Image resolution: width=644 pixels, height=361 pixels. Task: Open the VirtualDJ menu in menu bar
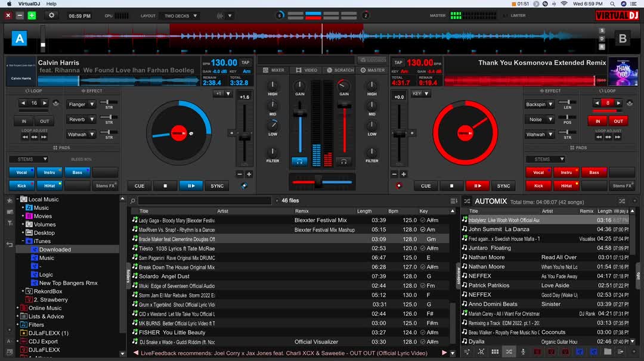(x=29, y=4)
